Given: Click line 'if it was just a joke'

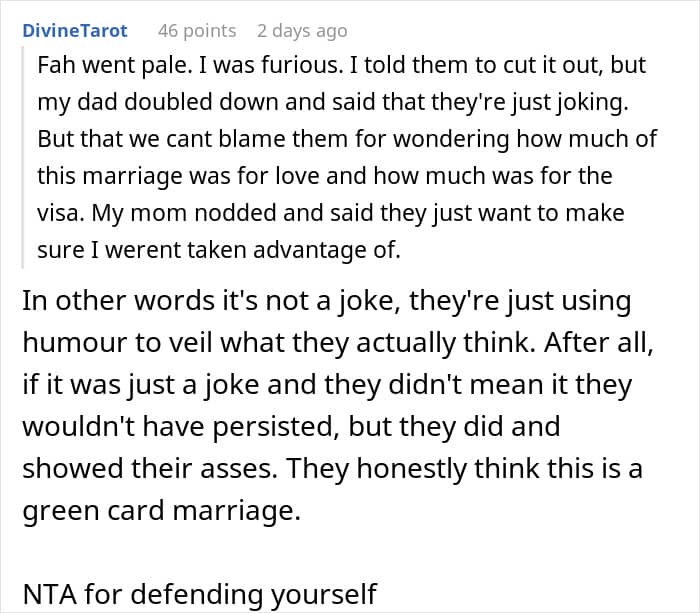Looking at the screenshot, I should 327,385.
